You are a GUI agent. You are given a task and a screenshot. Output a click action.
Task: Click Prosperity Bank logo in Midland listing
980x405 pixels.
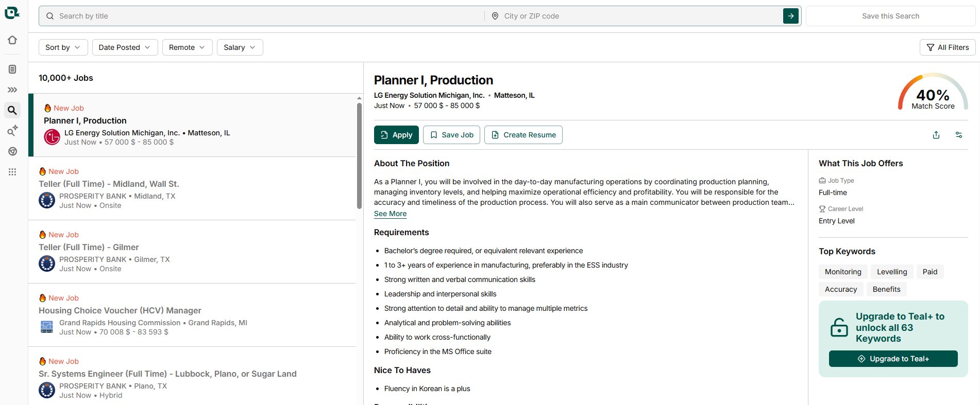pyautogui.click(x=47, y=200)
